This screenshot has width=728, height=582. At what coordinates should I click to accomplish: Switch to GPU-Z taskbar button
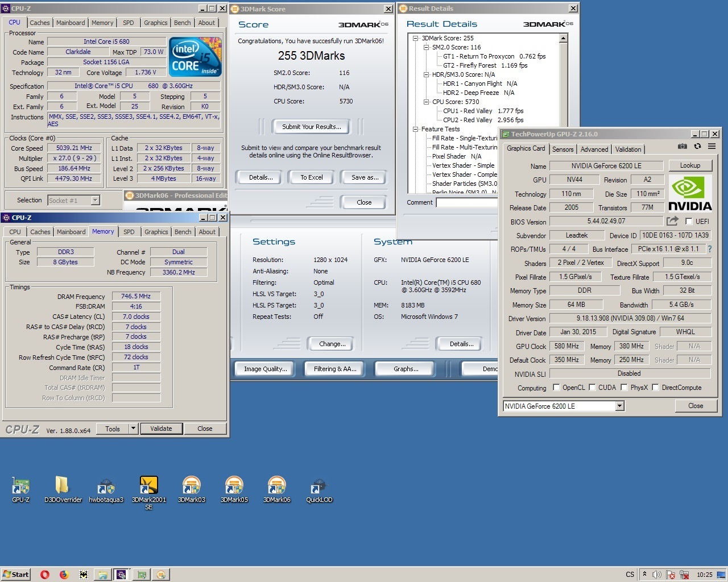click(141, 575)
